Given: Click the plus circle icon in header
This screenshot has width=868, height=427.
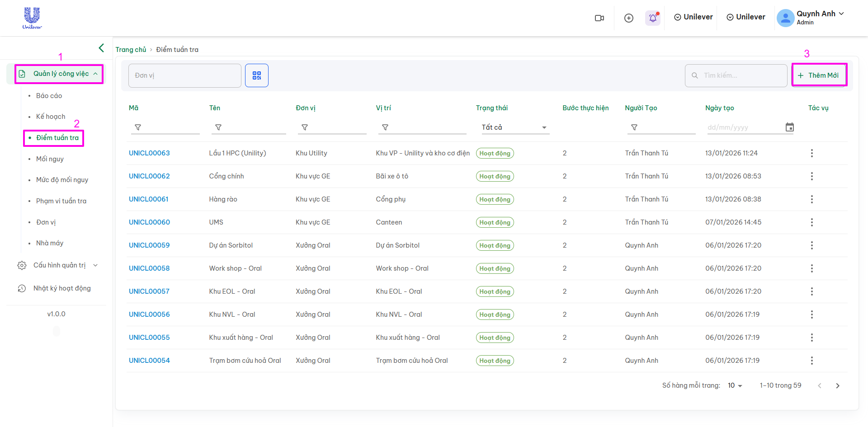Looking at the screenshot, I should point(628,18).
